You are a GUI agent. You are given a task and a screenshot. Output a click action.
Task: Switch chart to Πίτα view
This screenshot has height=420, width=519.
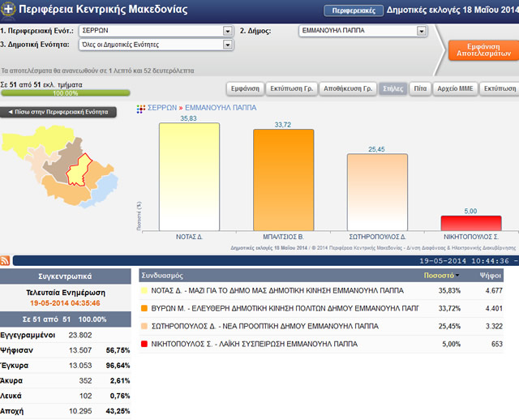pyautogui.click(x=418, y=88)
